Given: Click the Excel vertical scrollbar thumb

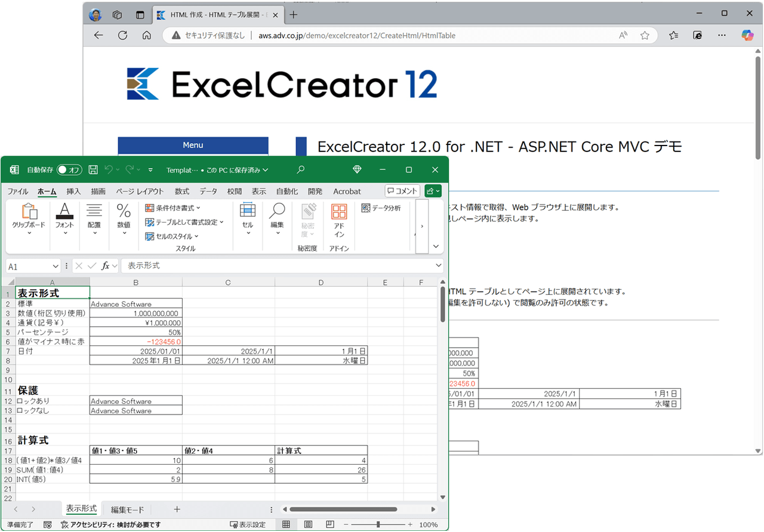Looking at the screenshot, I should (443, 304).
